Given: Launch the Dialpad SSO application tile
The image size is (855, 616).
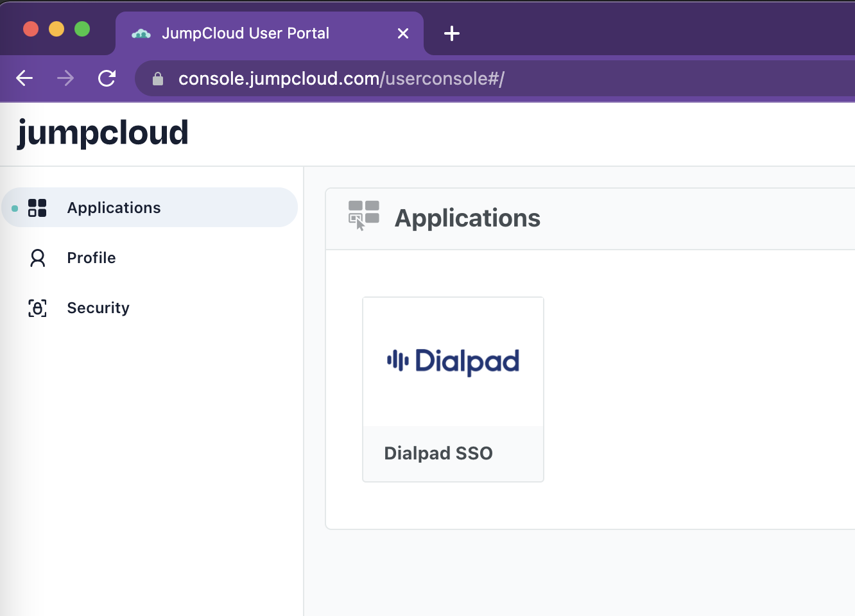Looking at the screenshot, I should click(453, 389).
